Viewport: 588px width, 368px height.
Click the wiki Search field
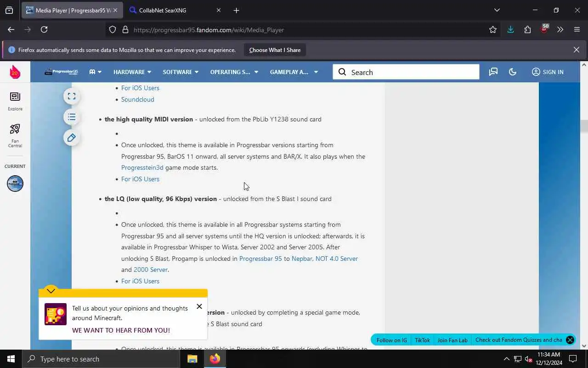click(x=406, y=72)
